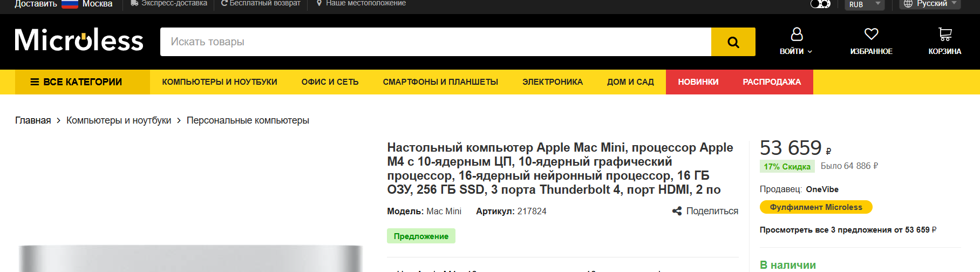Click the express delivery truck icon
Screen dimensions: 980x272
[x=134, y=3]
